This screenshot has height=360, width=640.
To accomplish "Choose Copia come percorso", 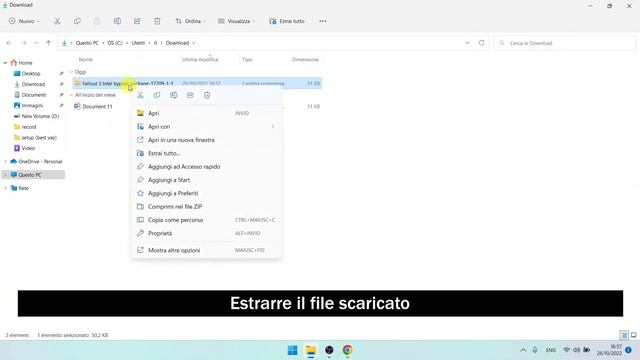I will pos(206,220).
